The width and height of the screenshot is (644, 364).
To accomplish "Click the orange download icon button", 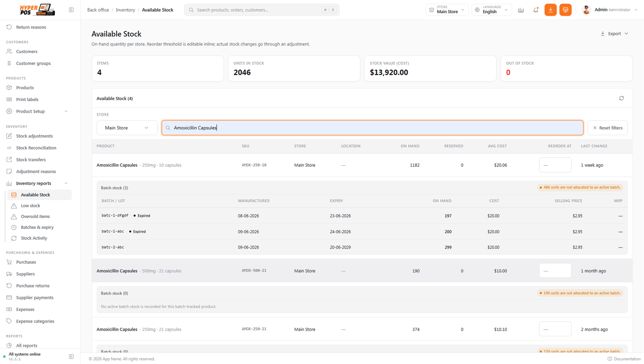I will tap(550, 10).
